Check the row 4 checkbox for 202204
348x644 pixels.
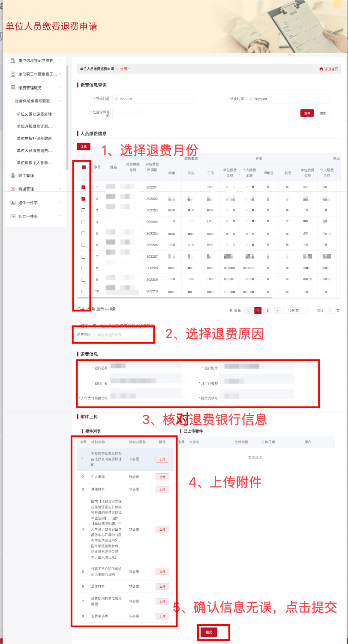tap(84, 222)
